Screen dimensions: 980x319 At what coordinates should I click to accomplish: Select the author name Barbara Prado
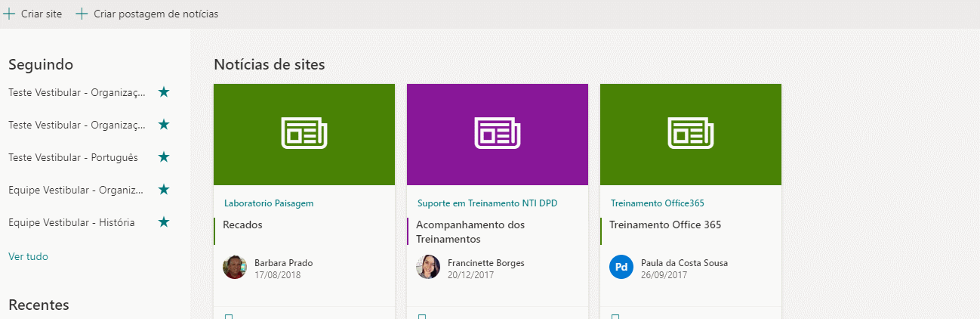283,263
